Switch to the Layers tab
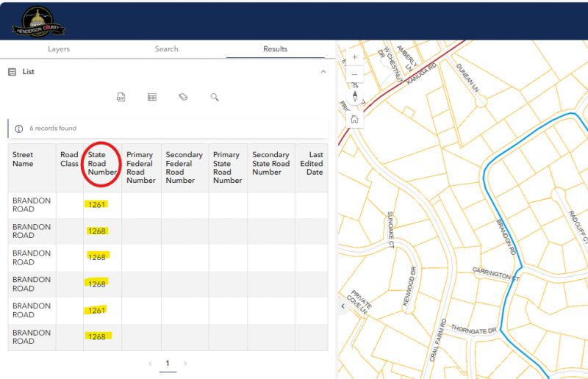588x379 pixels. coord(59,48)
